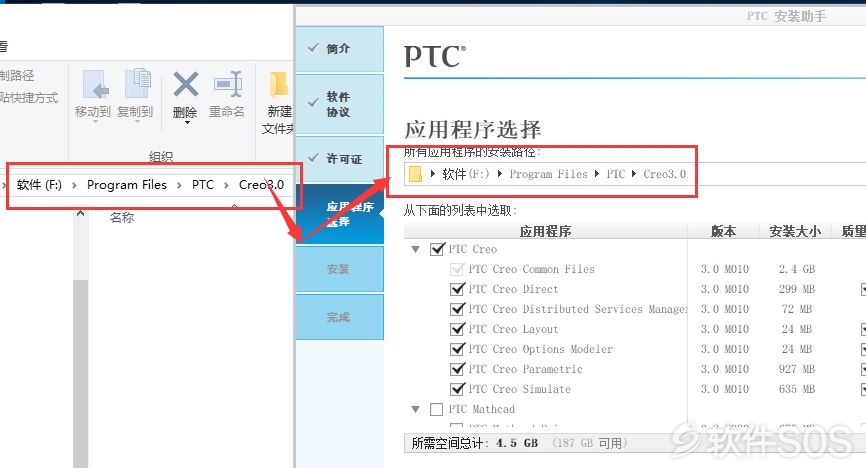Click the red X Delete icon
This screenshot has height=468, width=866.
pos(186,85)
